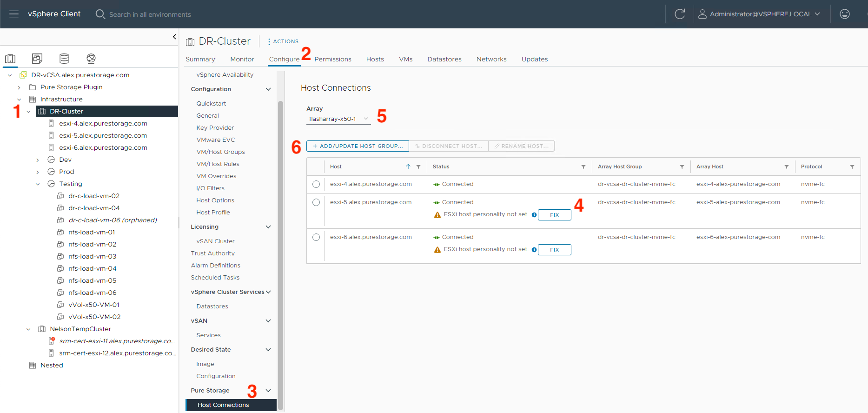
Task: Click the vCenter icon for DR-vCSA
Action: pyautogui.click(x=23, y=75)
